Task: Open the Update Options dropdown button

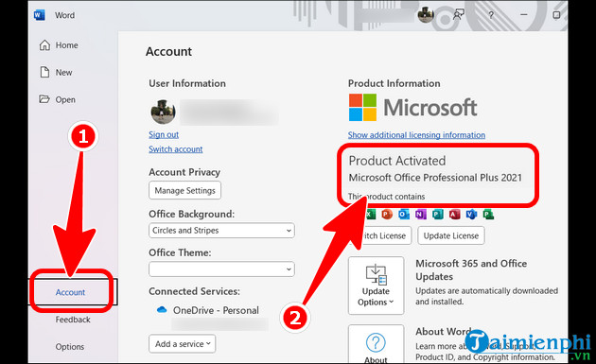Action: pyautogui.click(x=376, y=286)
